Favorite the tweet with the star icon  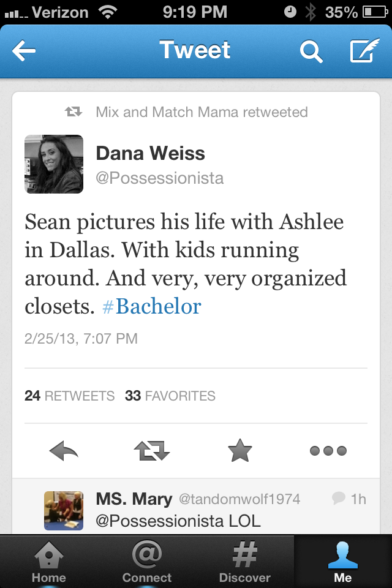[x=239, y=451]
